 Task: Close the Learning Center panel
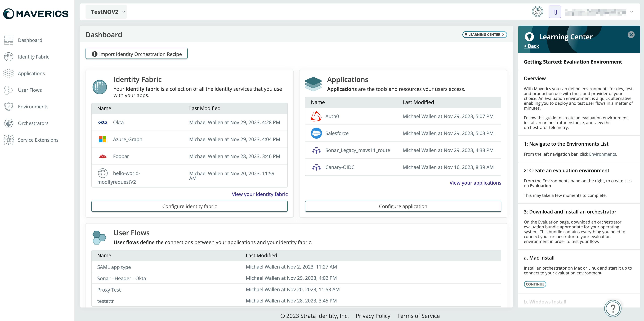click(631, 35)
